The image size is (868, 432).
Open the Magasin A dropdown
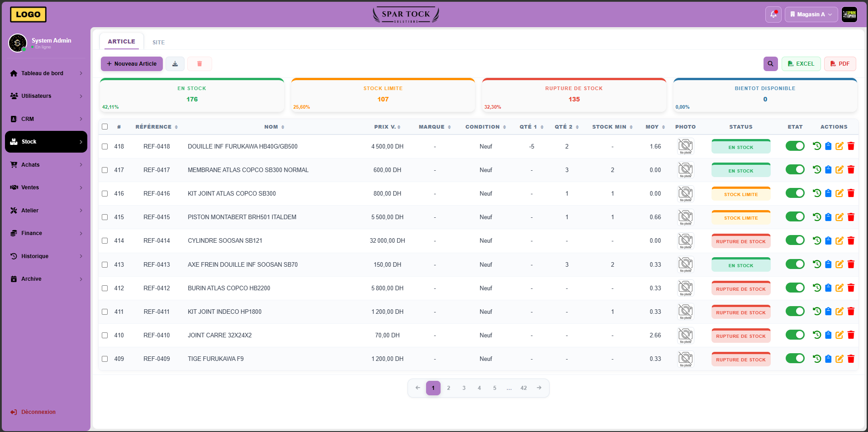coord(811,14)
